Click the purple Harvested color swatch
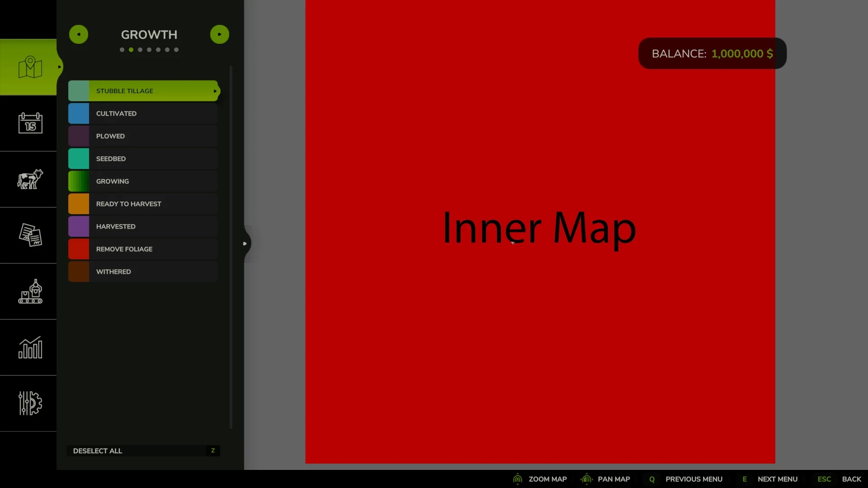Viewport: 868px width, 488px height. coord(79,226)
